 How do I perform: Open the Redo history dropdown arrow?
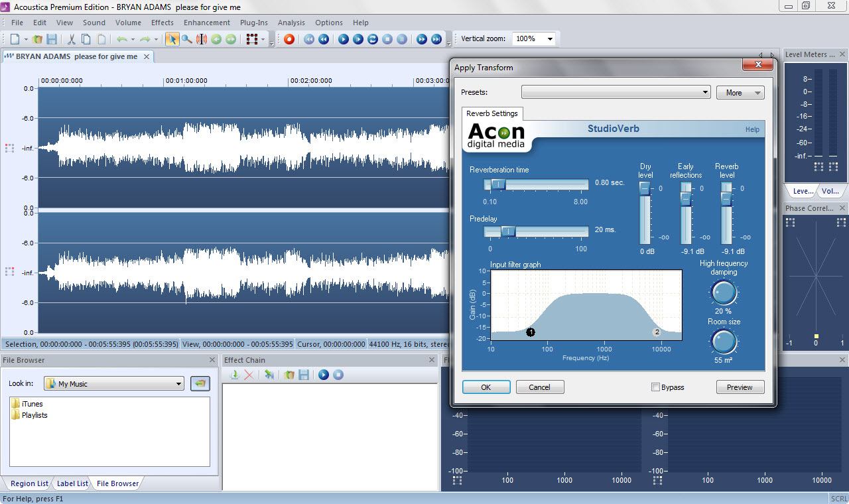(x=156, y=39)
